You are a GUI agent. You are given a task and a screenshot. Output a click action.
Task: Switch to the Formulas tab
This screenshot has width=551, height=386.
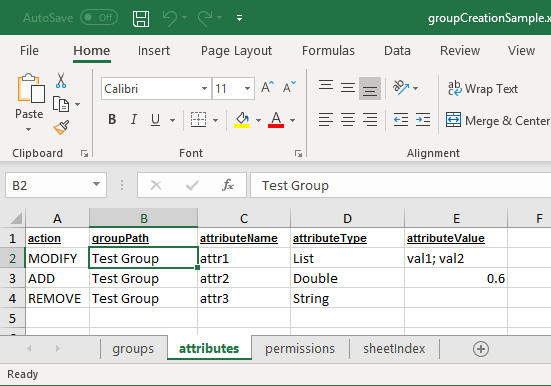[328, 51]
